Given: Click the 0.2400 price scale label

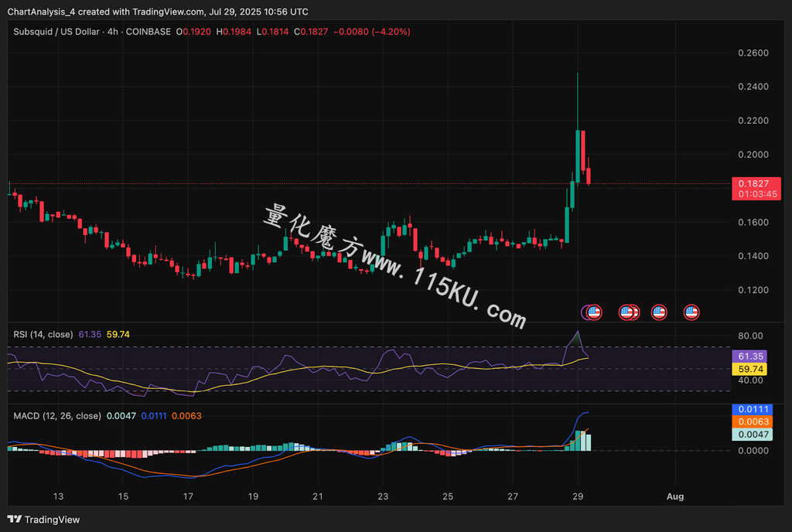Looking at the screenshot, I should [753, 87].
